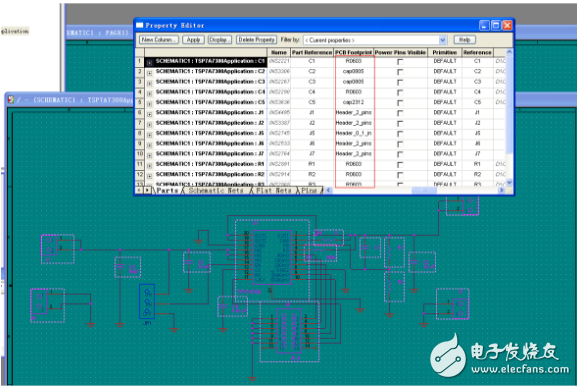Open Help in Property Editor

(x=464, y=40)
